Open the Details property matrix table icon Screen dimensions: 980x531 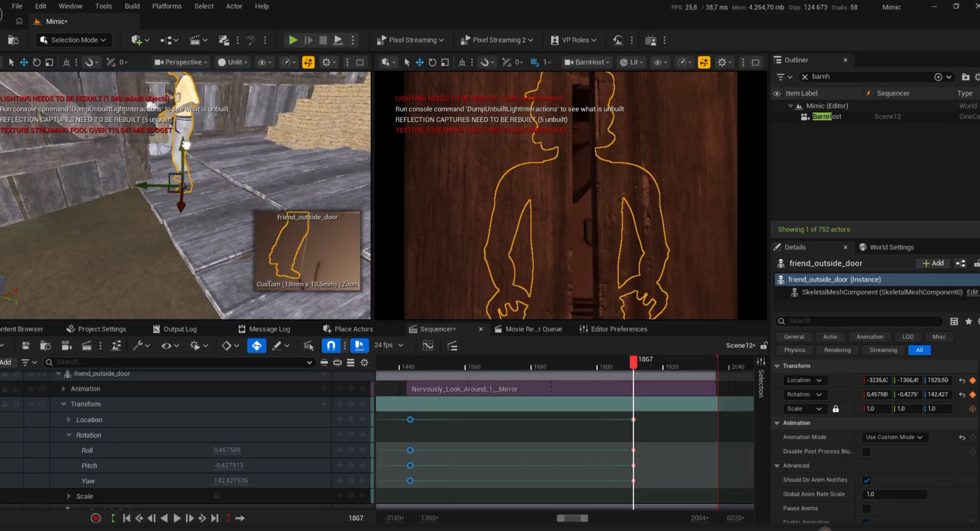click(x=954, y=321)
